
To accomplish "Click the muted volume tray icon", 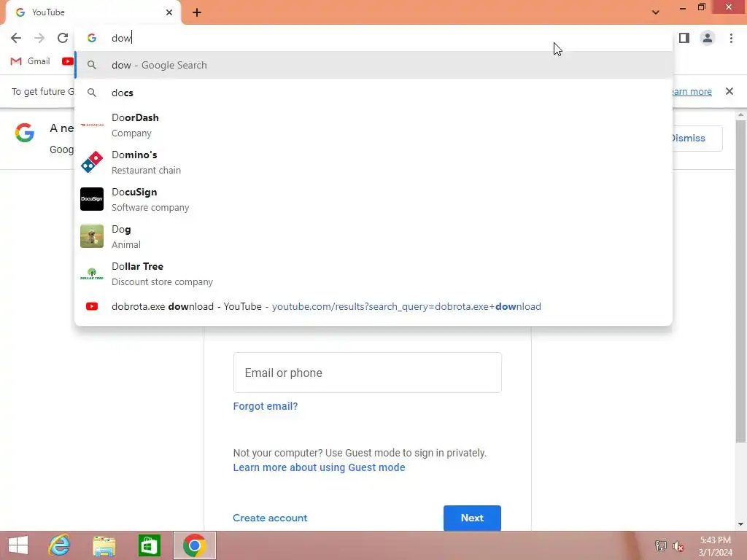I will 678,545.
